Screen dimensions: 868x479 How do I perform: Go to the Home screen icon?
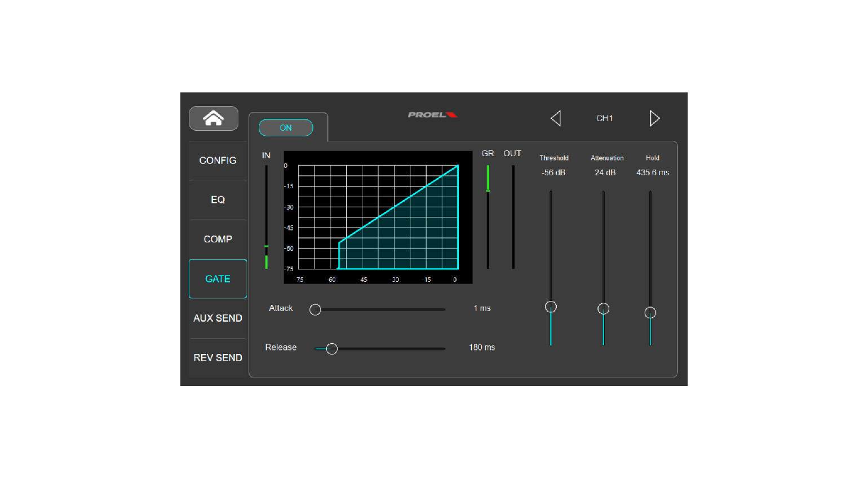tap(213, 118)
